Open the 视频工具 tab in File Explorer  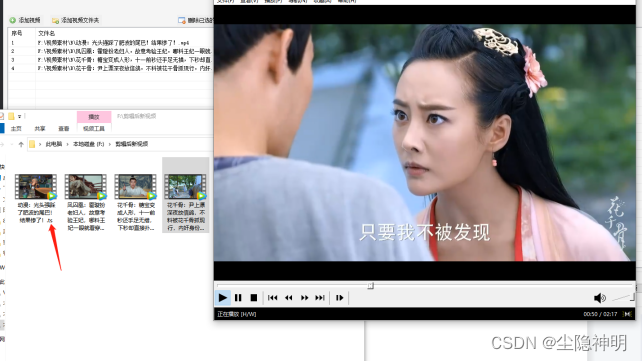point(94,129)
